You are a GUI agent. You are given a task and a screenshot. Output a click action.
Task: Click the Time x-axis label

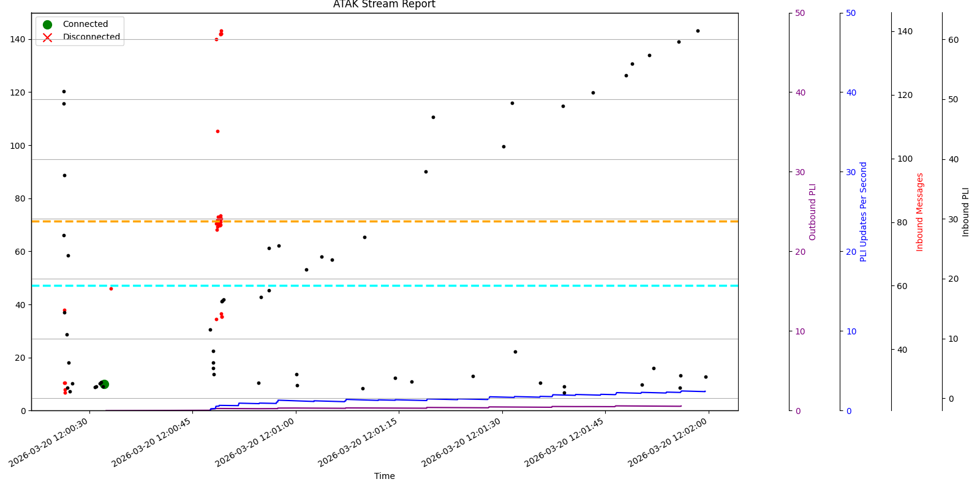[384, 476]
